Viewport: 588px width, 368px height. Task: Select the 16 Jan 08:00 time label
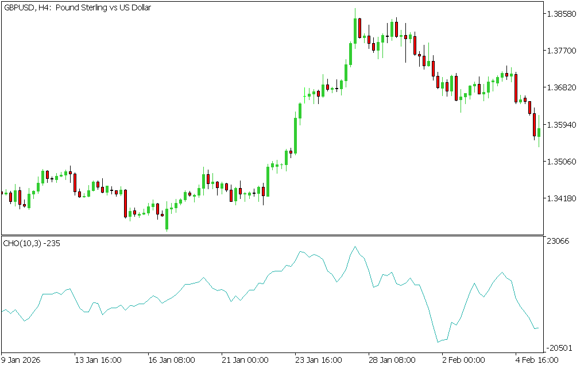[x=172, y=360]
